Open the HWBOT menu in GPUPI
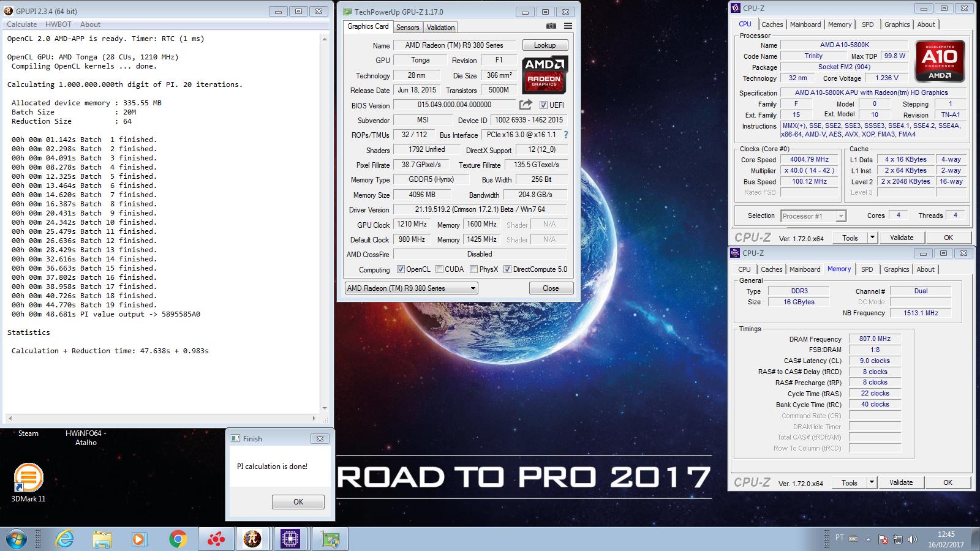 coord(58,24)
